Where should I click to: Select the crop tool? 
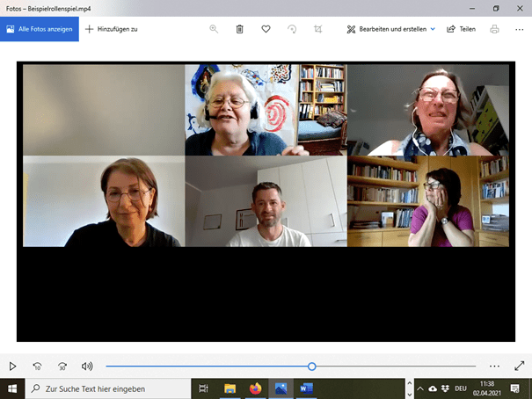[317, 29]
